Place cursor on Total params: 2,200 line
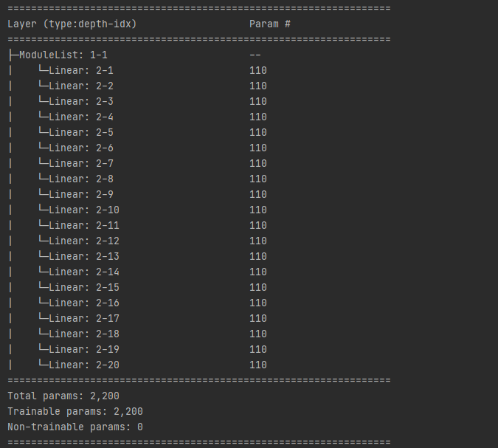498x448 pixels. (x=63, y=396)
